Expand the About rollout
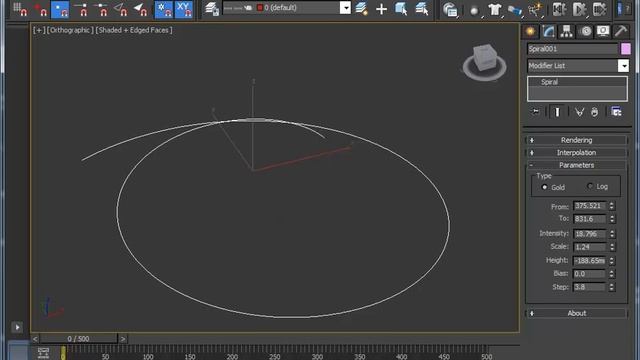The height and width of the screenshot is (360, 640). click(576, 313)
